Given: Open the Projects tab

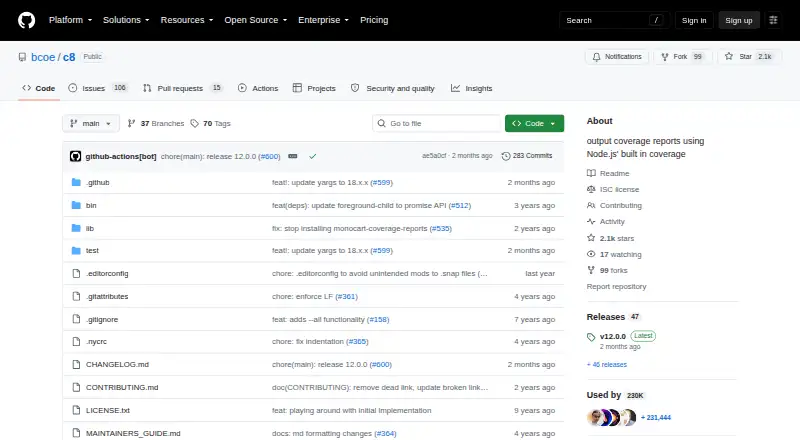Looking at the screenshot, I should pyautogui.click(x=314, y=88).
